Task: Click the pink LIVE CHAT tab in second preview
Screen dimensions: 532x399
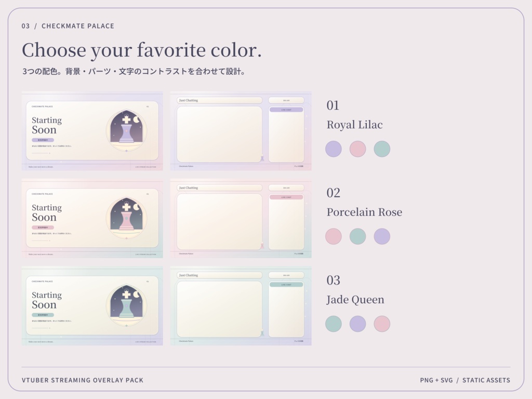Action: 286,197
